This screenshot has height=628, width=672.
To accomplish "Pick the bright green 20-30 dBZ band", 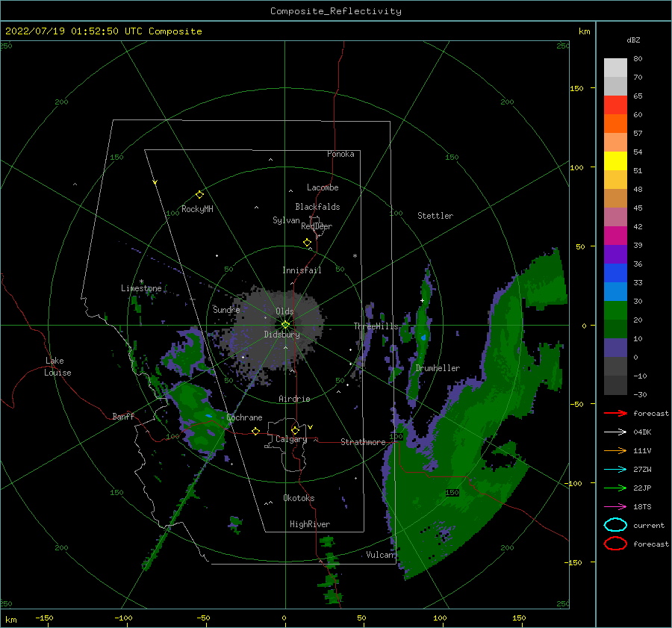I will point(615,311).
